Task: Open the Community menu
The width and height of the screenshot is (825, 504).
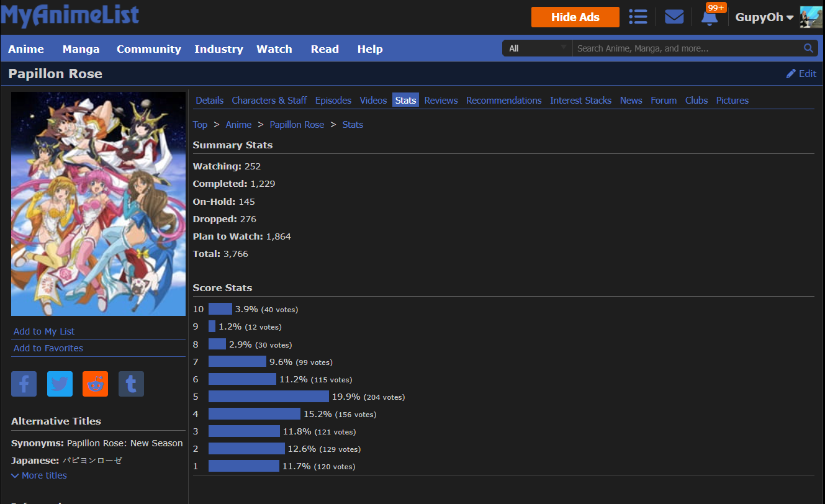Action: coord(148,49)
